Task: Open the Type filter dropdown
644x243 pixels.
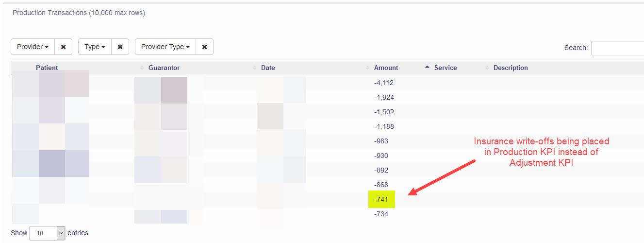Action: tap(95, 47)
